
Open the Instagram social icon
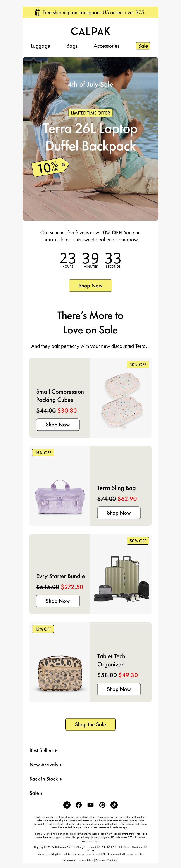pyautogui.click(x=67, y=805)
